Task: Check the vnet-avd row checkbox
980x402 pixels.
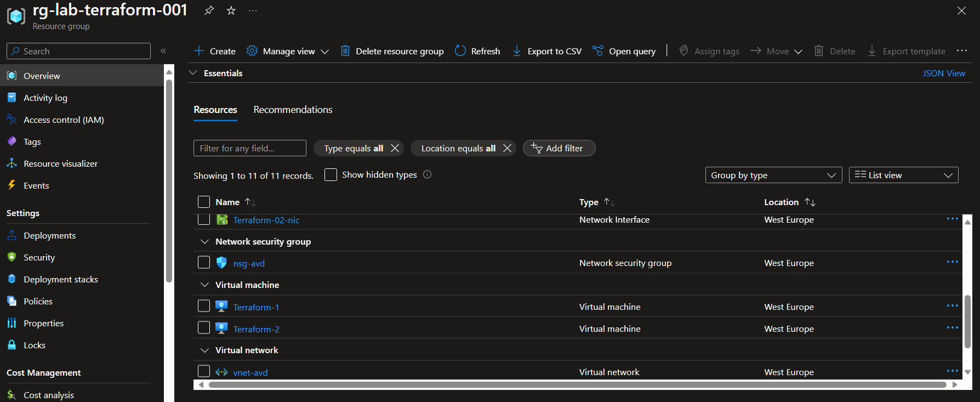Action: [204, 371]
